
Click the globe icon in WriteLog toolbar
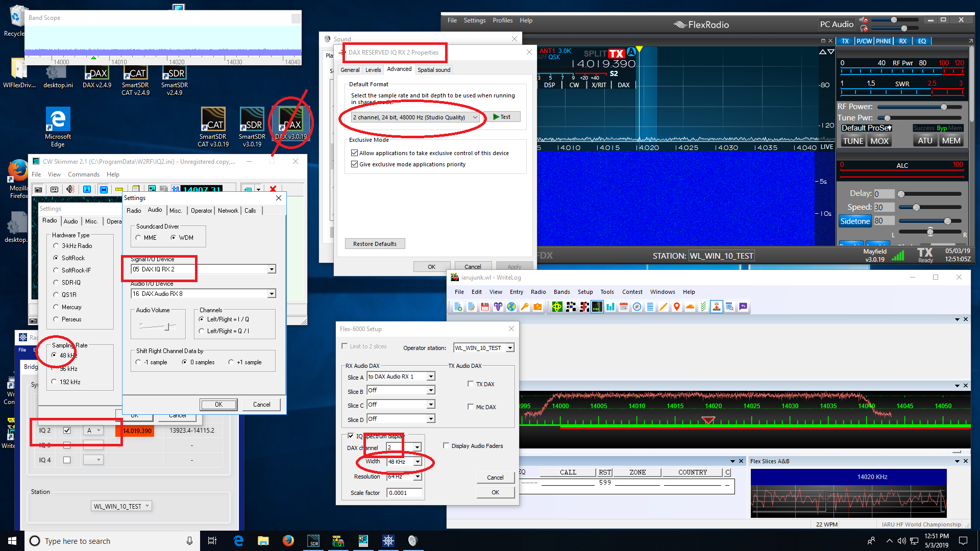pos(511,307)
